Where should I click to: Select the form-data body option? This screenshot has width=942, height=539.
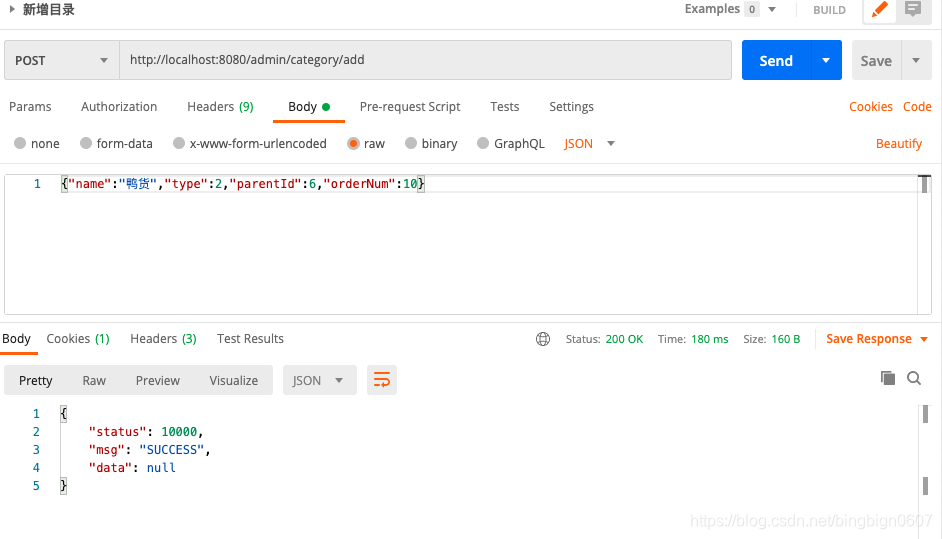[x=116, y=144]
